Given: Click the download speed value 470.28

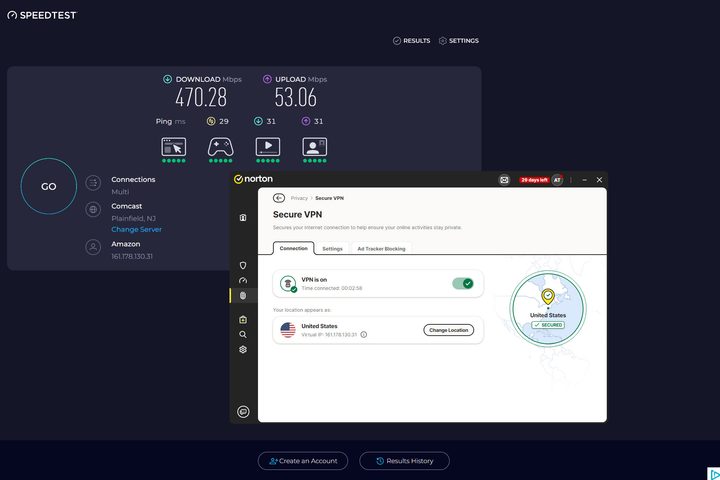Looking at the screenshot, I should click(x=201, y=97).
